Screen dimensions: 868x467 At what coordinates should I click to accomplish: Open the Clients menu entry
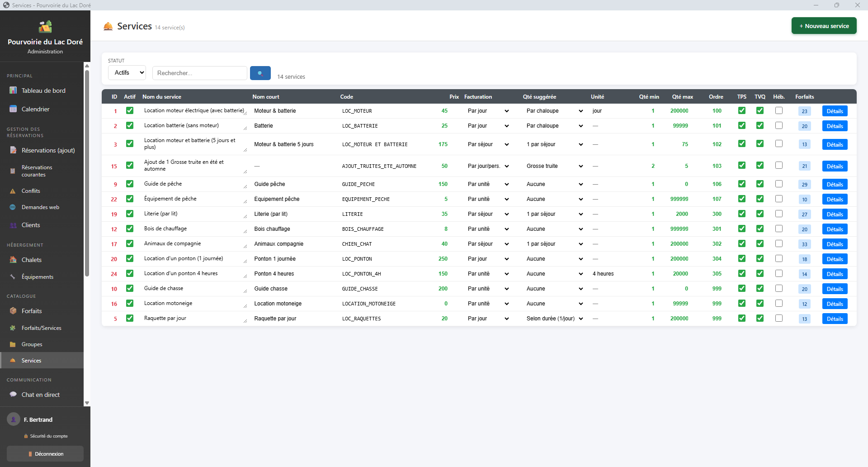pos(42,225)
